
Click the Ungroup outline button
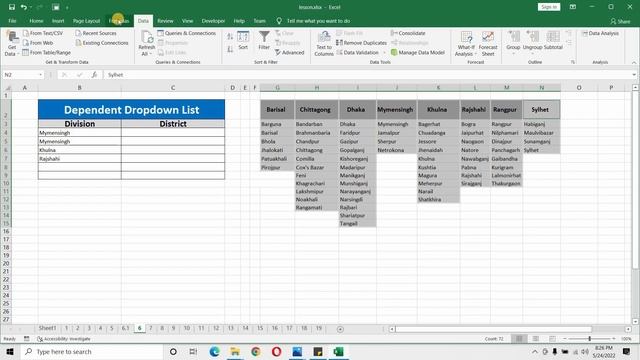coord(532,42)
